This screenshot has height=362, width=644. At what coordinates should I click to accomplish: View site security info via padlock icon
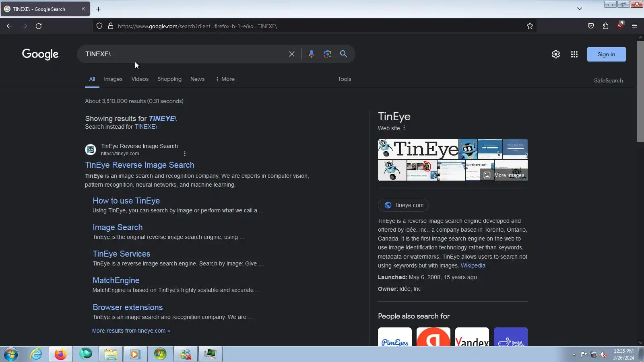point(111,26)
